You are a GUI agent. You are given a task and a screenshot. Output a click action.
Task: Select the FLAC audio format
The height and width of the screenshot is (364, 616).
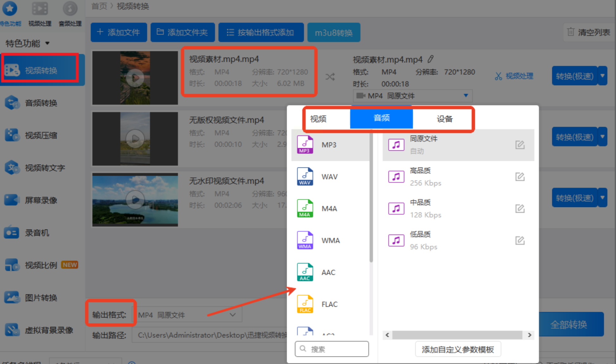click(329, 304)
